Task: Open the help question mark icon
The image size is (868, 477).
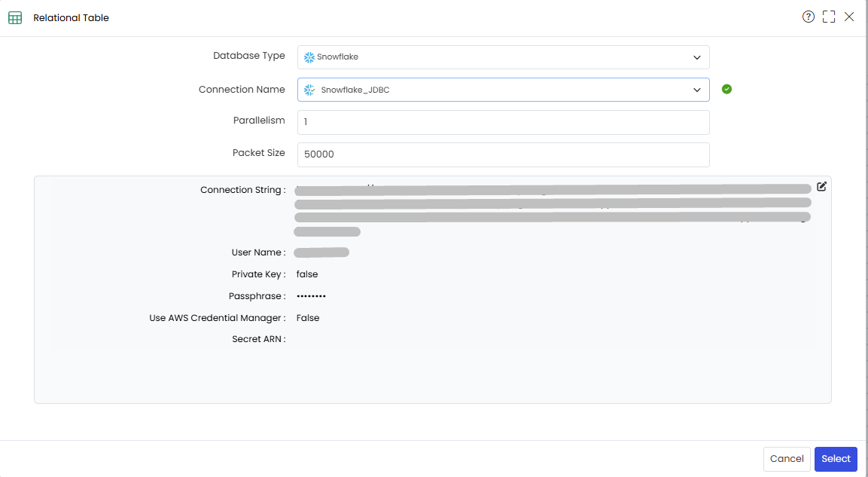Action: (809, 17)
